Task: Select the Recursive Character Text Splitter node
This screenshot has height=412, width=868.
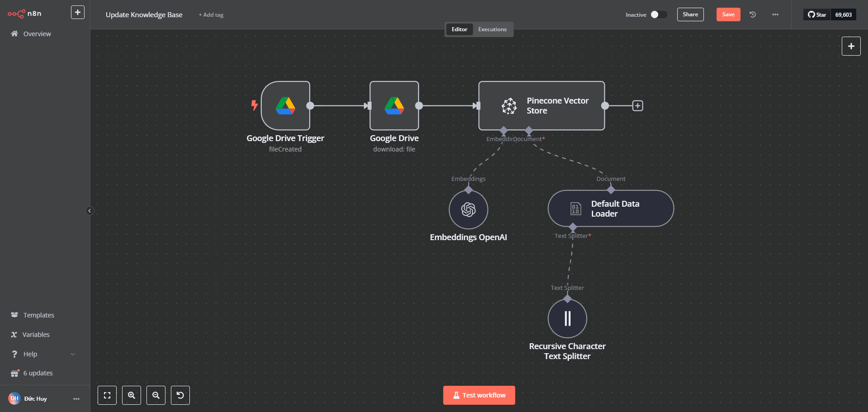Action: (x=567, y=318)
